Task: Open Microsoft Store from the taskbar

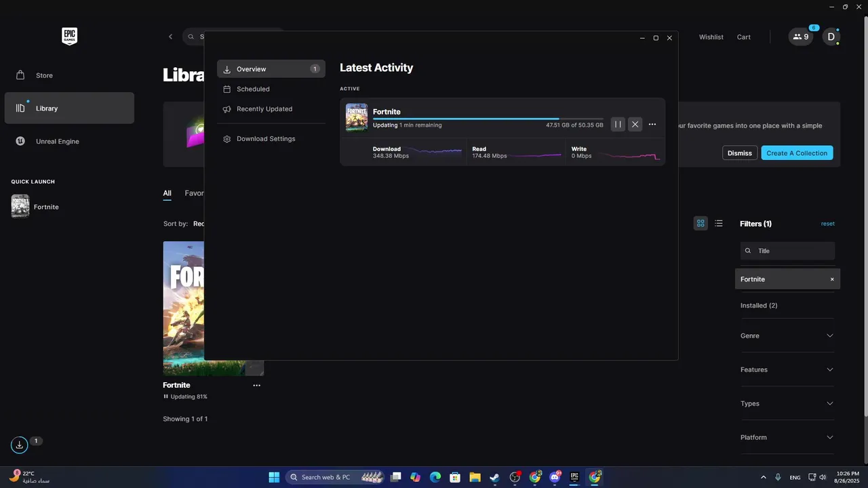Action: [x=455, y=477]
